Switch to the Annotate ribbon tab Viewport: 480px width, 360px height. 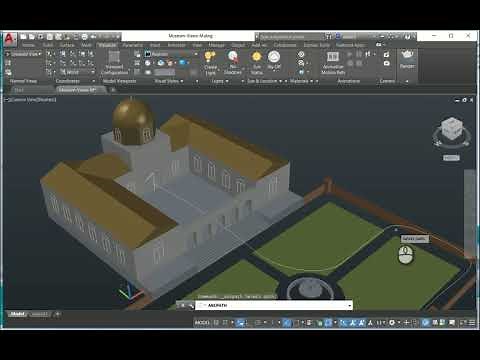[176, 45]
